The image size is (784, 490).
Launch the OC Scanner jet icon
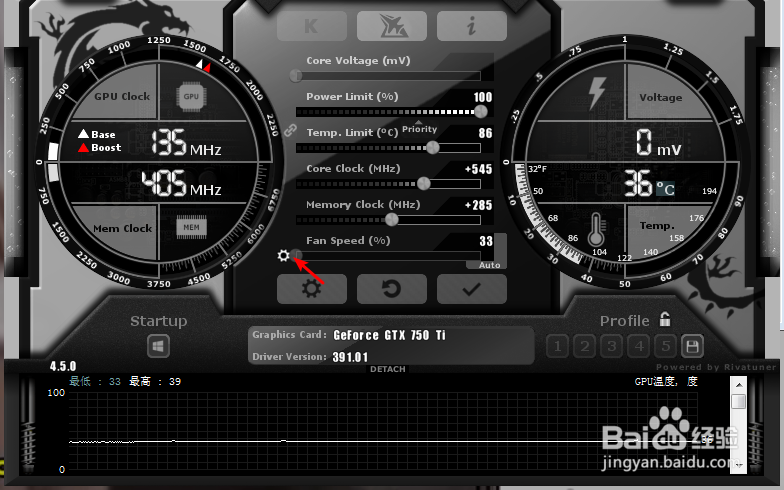pyautogui.click(x=392, y=26)
